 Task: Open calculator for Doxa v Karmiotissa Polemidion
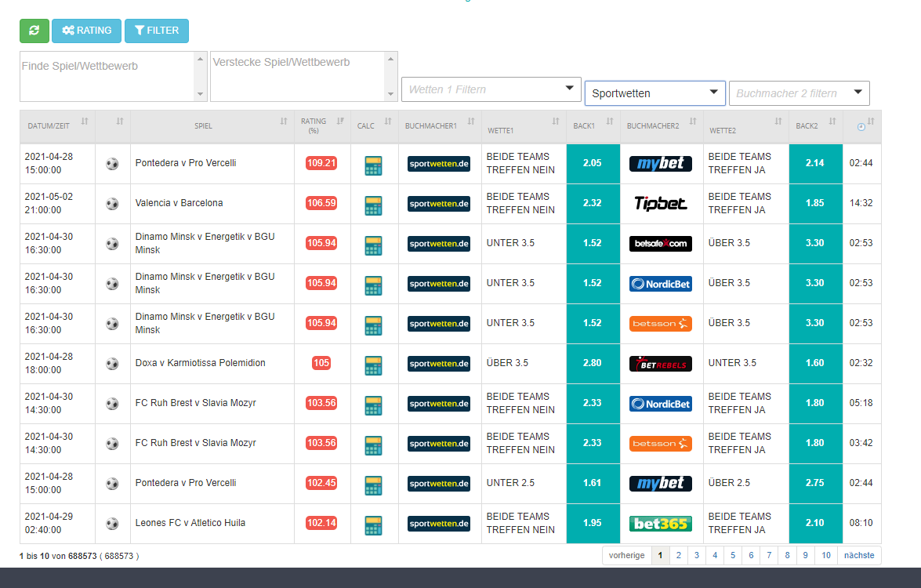click(374, 365)
